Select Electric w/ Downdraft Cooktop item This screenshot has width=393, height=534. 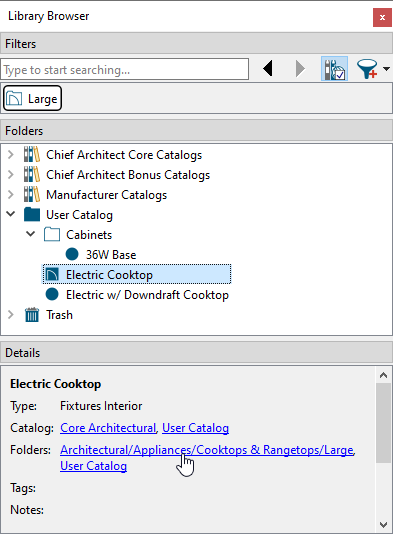147,295
